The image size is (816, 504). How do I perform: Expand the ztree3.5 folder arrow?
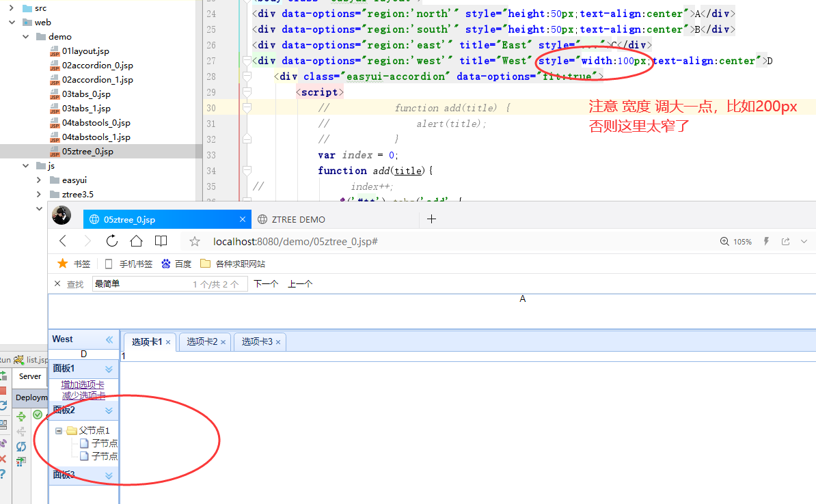click(39, 194)
